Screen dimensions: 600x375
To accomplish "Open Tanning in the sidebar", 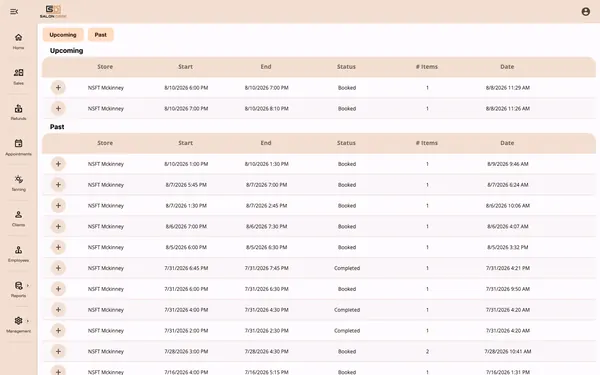I will (x=18, y=183).
